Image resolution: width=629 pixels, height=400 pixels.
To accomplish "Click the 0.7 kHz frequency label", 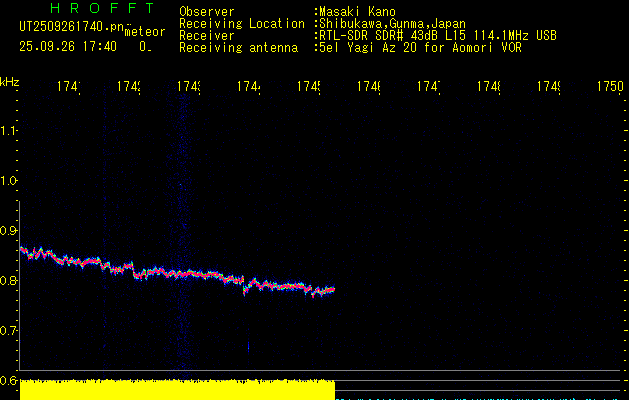I will tap(9, 330).
